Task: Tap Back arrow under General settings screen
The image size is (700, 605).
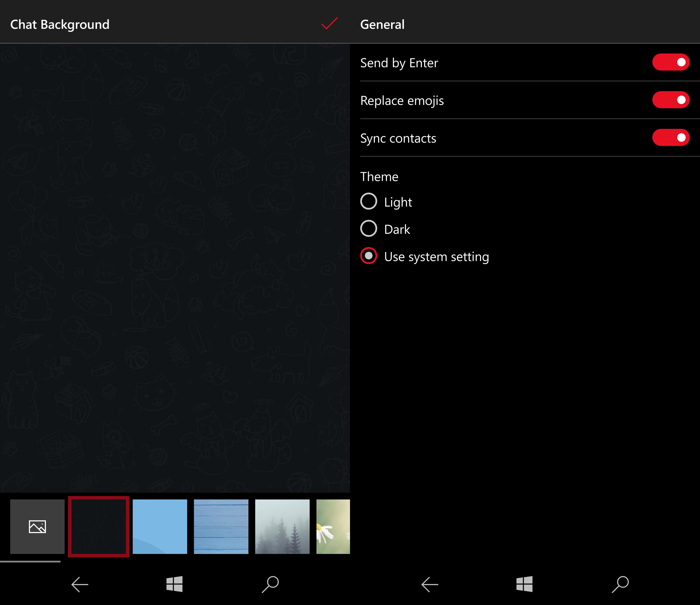Action: point(430,584)
